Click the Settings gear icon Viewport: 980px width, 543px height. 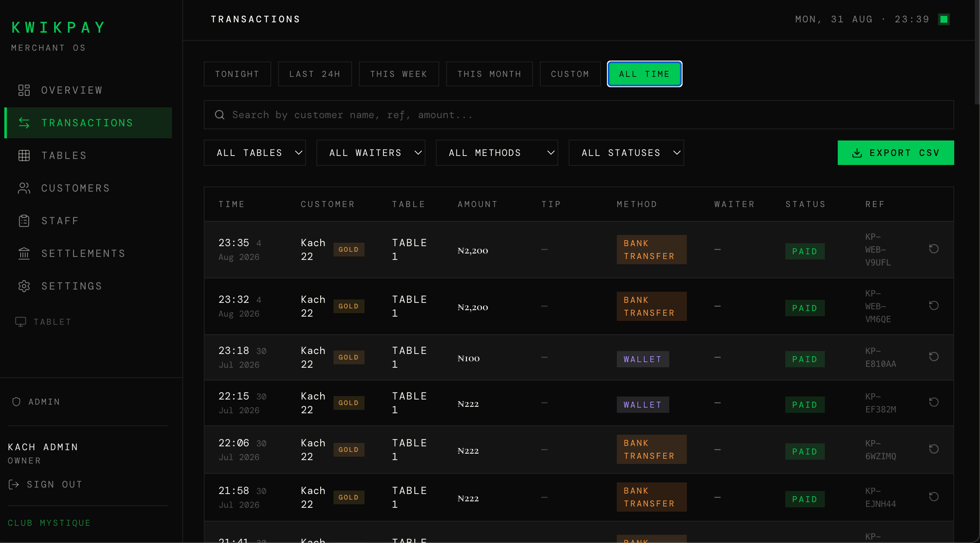tap(24, 286)
